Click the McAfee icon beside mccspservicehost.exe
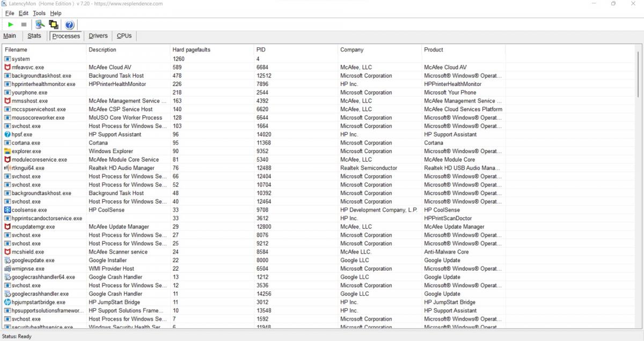644x341 pixels. pos(8,110)
